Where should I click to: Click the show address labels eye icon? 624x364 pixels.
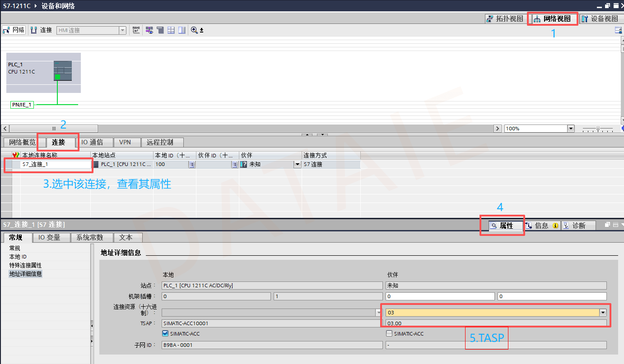(149, 30)
